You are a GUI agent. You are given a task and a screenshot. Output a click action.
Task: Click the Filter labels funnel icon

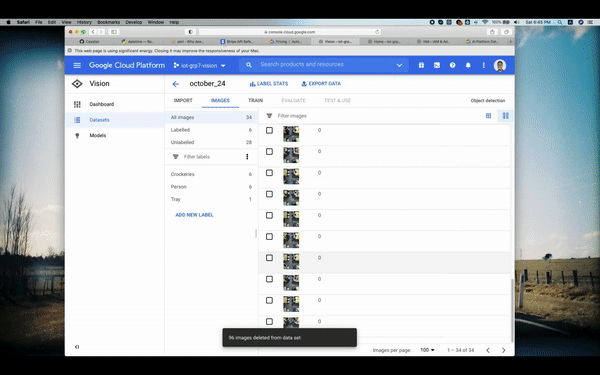click(x=176, y=157)
